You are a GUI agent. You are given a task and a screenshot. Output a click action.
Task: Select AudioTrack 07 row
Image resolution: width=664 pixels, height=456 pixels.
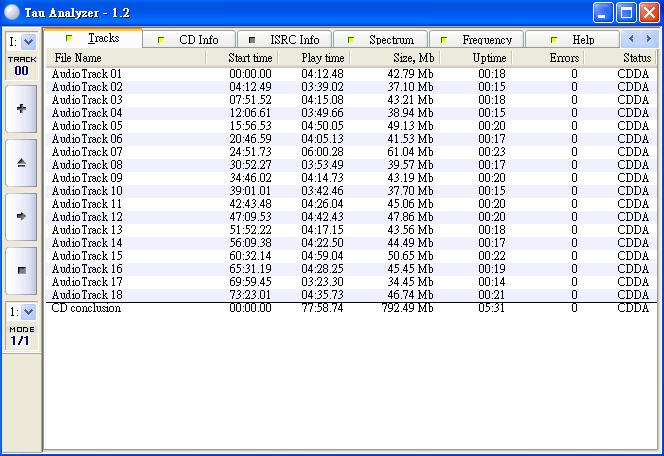[x=351, y=152]
